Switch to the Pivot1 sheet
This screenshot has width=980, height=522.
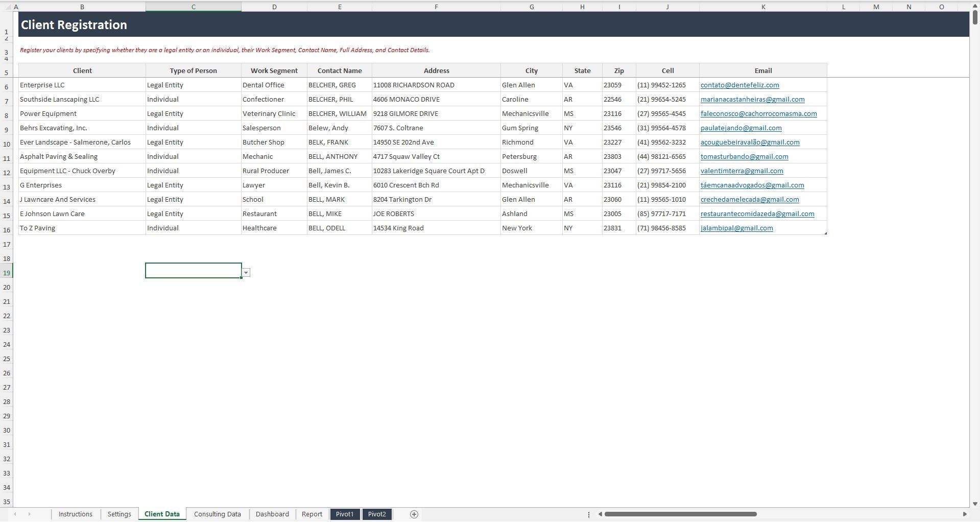345,514
